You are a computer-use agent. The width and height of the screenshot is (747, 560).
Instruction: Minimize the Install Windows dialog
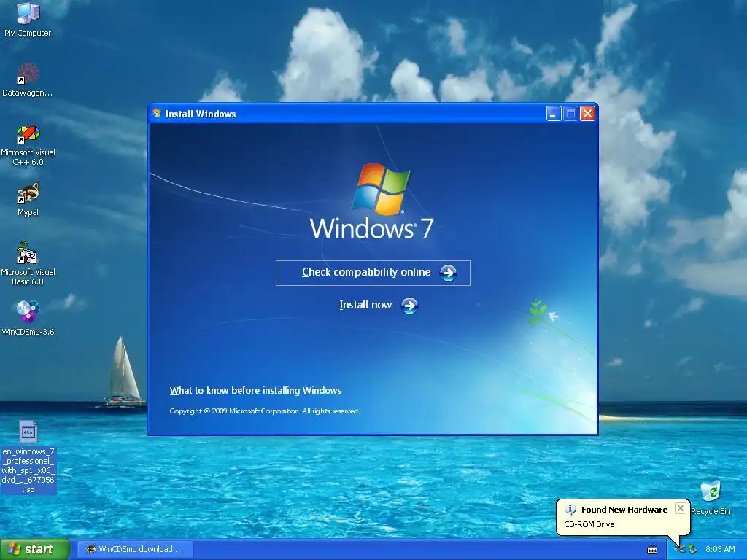tap(553, 113)
